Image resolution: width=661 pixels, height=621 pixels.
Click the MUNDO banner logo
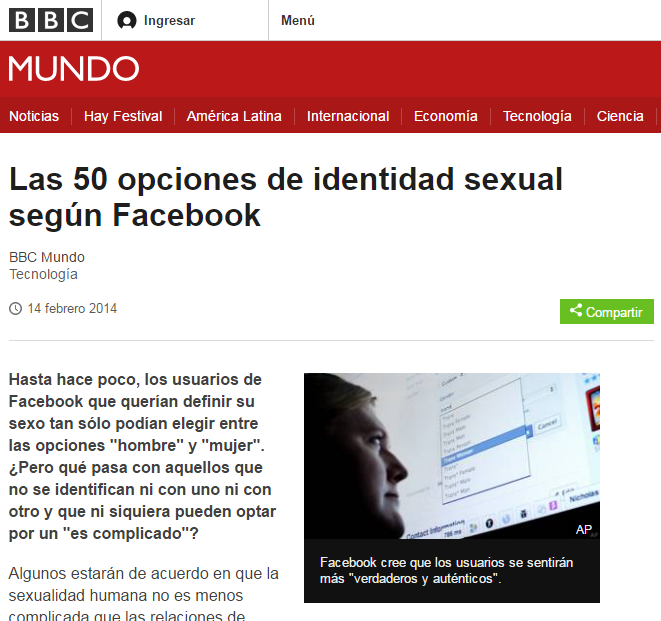pos(74,69)
